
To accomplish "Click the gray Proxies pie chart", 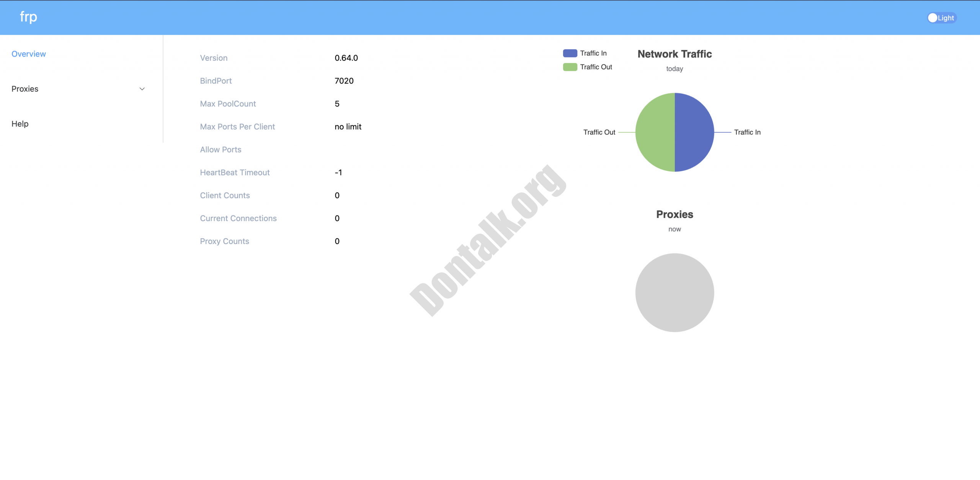I will [675, 293].
